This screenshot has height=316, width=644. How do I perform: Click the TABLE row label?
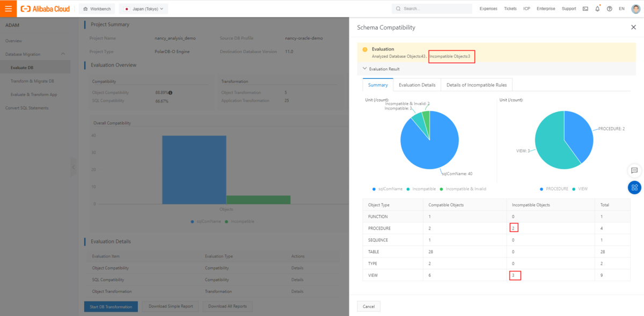(x=373, y=252)
